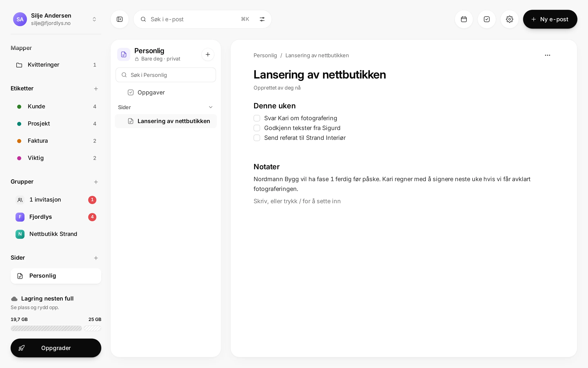Select 'Lansering av nettbutikken' page in list
The image size is (588, 368).
tap(166, 121)
